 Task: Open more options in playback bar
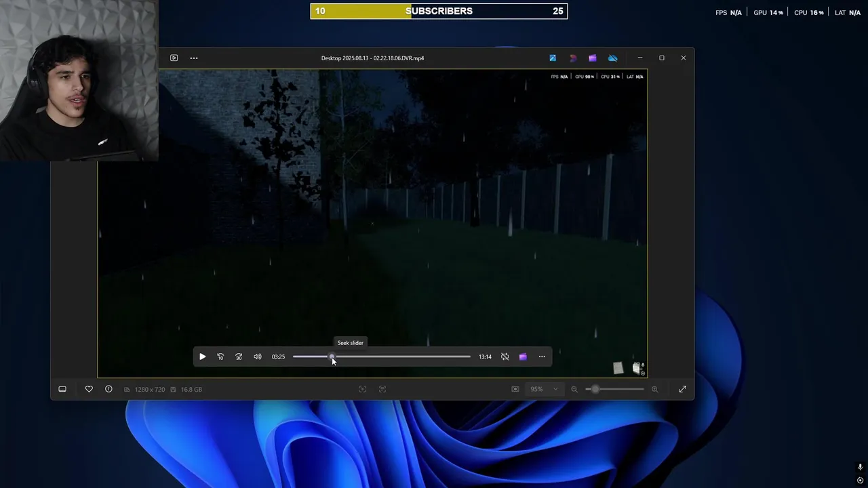pos(542,357)
